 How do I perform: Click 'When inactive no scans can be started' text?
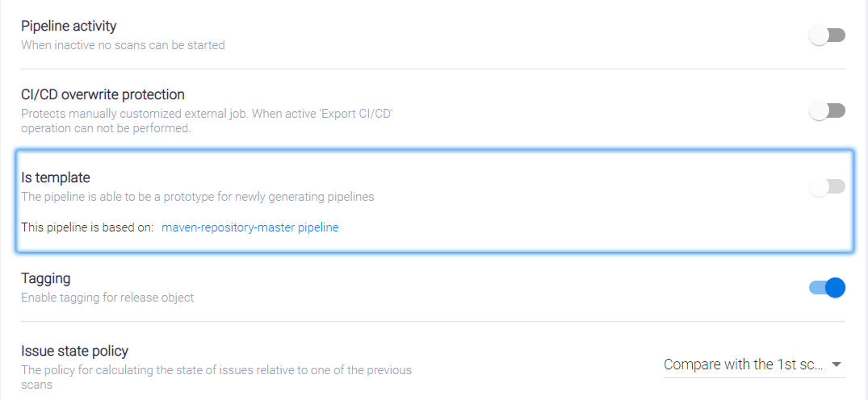[x=123, y=45]
